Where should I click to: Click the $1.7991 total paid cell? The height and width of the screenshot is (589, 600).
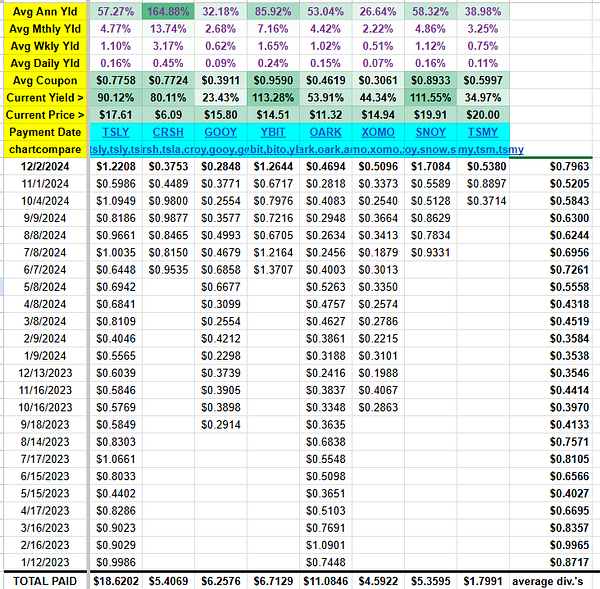[483, 581]
